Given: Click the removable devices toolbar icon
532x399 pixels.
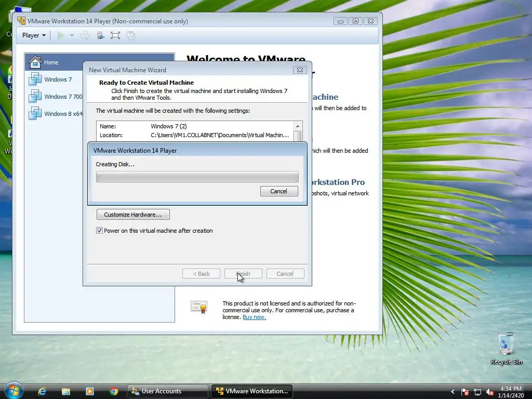Looking at the screenshot, I should 100,35.
